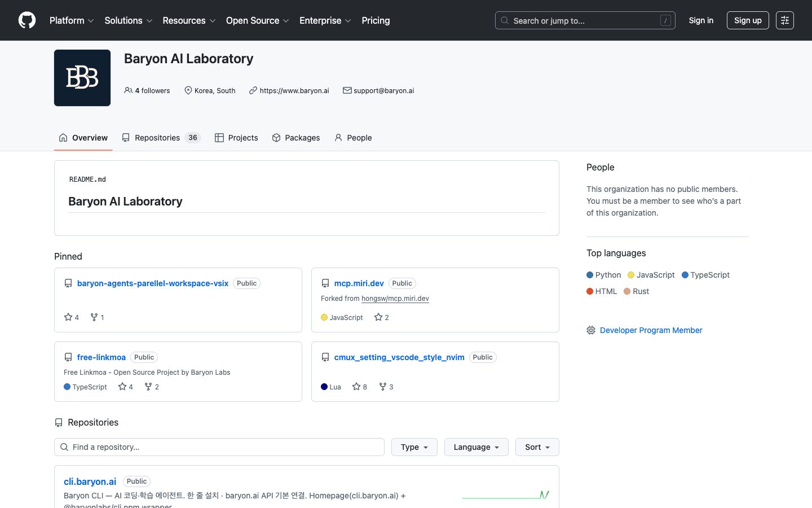View forks of baryon-agents-parellel-workspace-vsix

(97, 317)
